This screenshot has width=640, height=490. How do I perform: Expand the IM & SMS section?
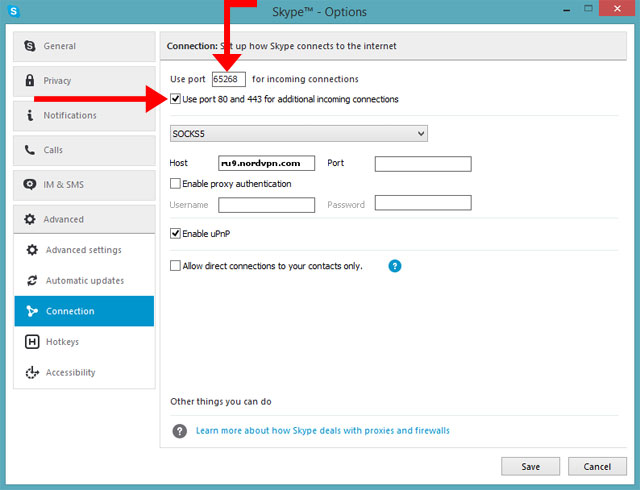pyautogui.click(x=85, y=185)
